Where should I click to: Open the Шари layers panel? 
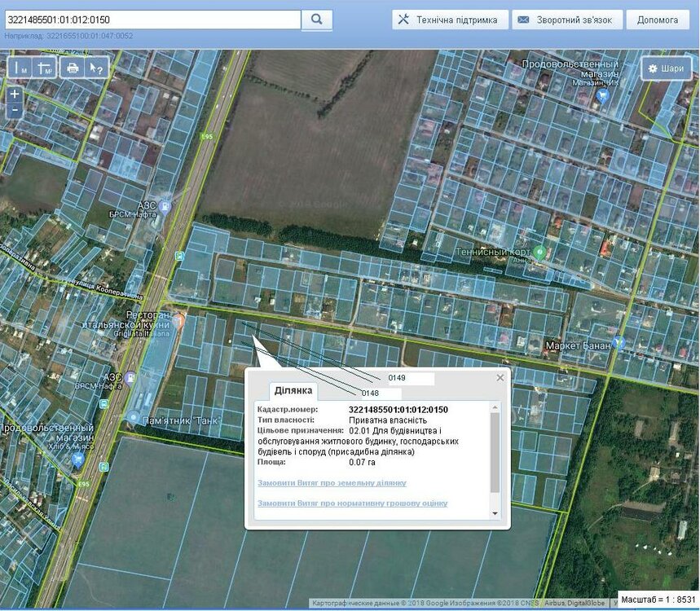tap(668, 68)
